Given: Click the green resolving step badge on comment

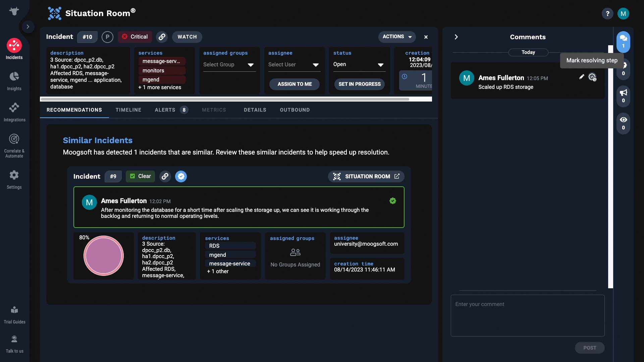Looking at the screenshot, I should pos(393,201).
